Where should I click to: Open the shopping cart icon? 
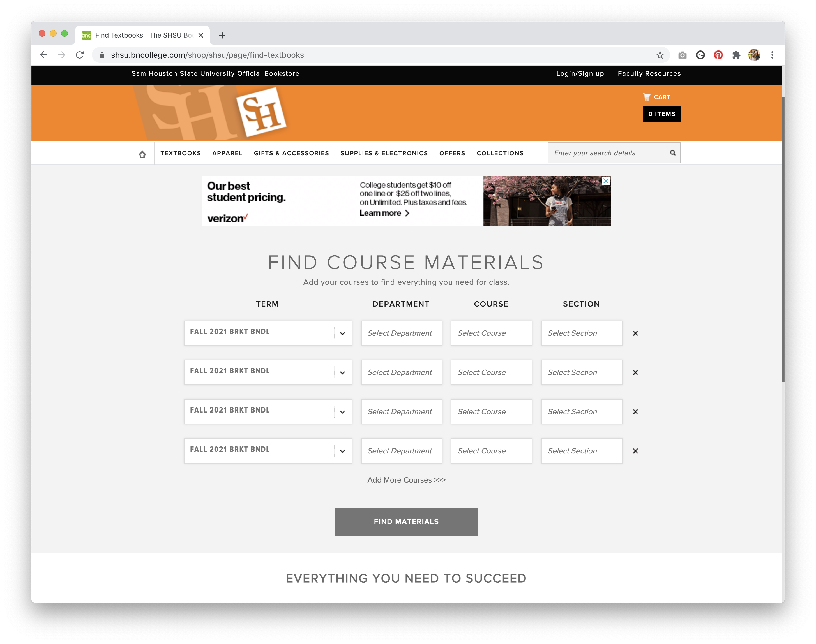pyautogui.click(x=646, y=97)
